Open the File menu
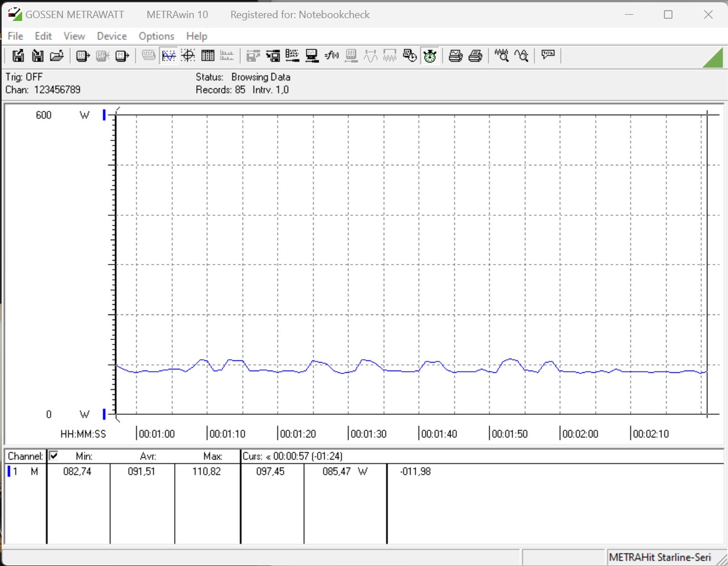The width and height of the screenshot is (728, 566). pos(15,36)
